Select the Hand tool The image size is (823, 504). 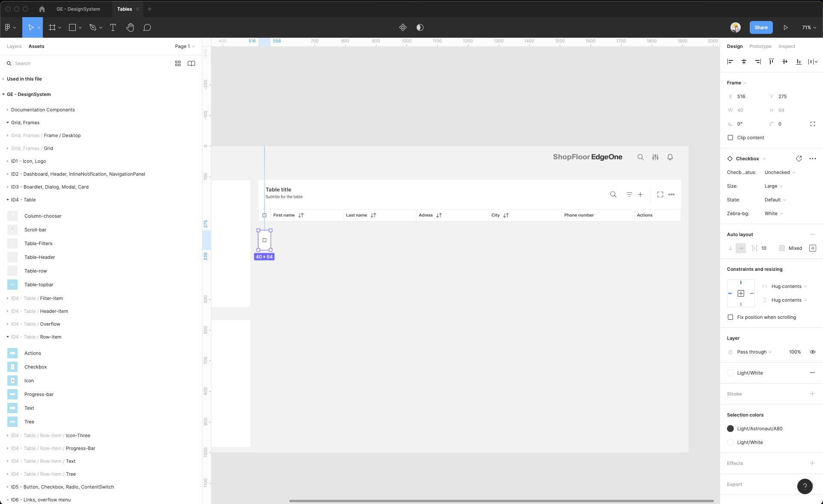click(130, 27)
